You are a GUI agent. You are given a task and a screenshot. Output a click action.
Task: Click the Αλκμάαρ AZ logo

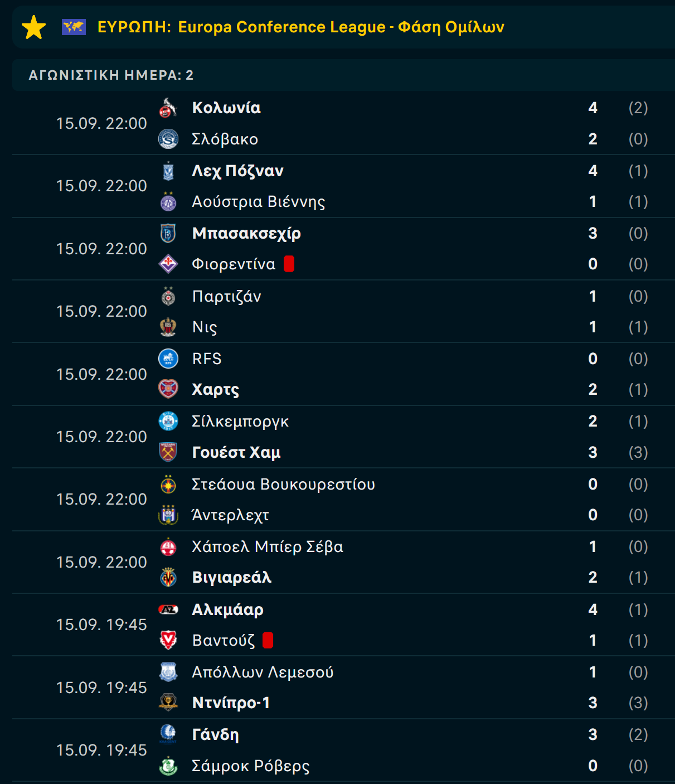168,609
